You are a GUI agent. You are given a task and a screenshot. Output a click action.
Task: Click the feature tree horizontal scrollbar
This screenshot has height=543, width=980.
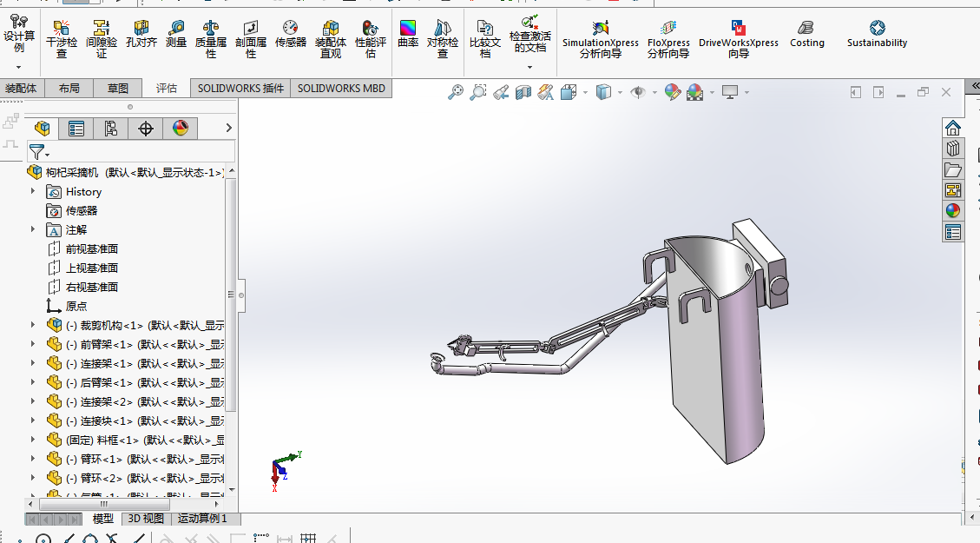(x=104, y=504)
